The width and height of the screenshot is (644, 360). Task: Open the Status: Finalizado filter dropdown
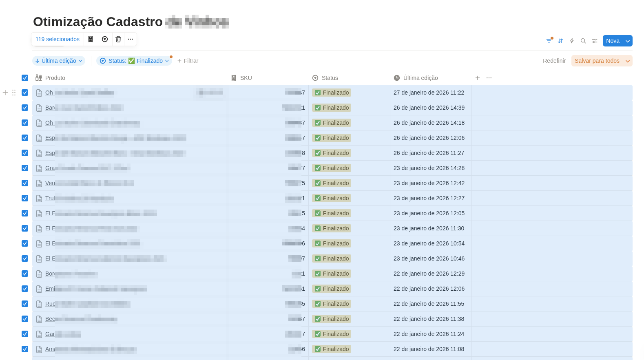(134, 61)
